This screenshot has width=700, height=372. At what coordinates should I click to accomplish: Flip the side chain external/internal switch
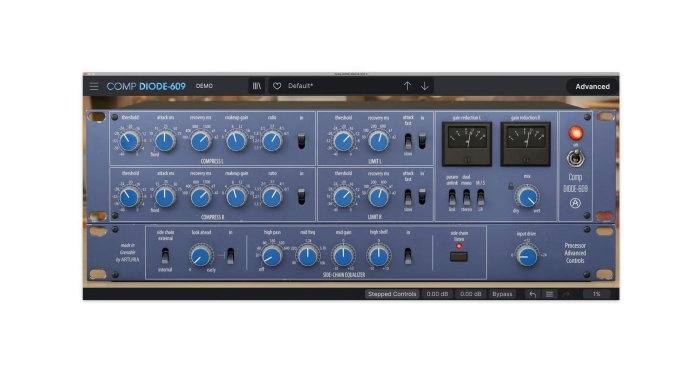(x=165, y=255)
